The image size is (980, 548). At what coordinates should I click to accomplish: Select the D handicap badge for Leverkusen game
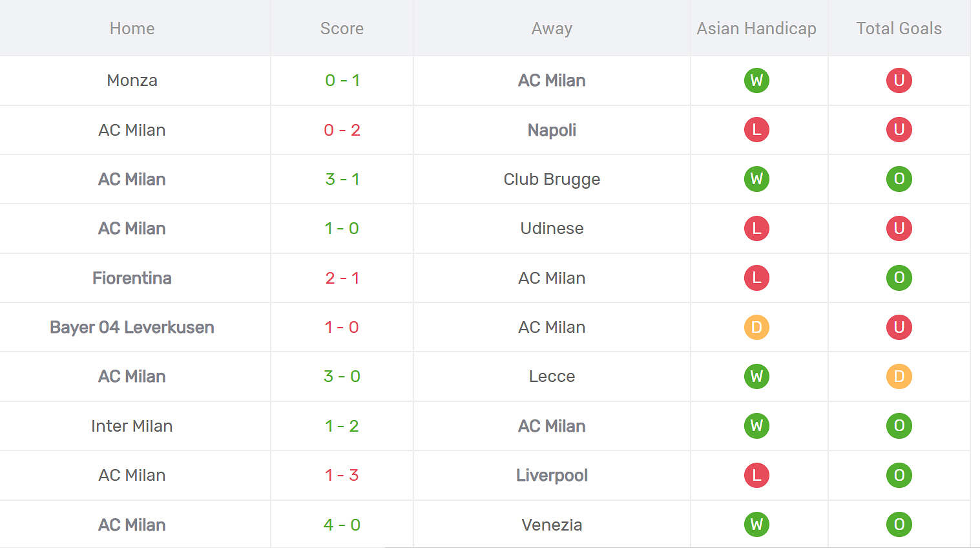[756, 327]
